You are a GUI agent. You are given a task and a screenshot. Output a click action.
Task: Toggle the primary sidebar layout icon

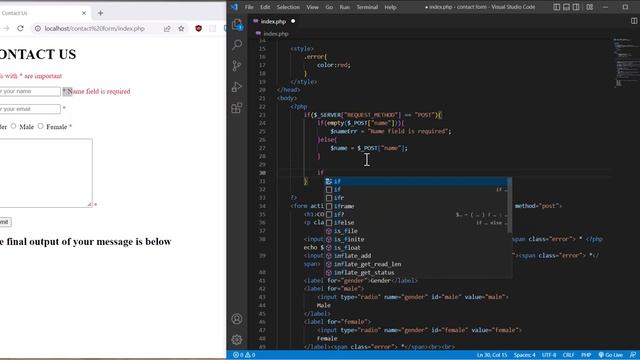point(556,7)
